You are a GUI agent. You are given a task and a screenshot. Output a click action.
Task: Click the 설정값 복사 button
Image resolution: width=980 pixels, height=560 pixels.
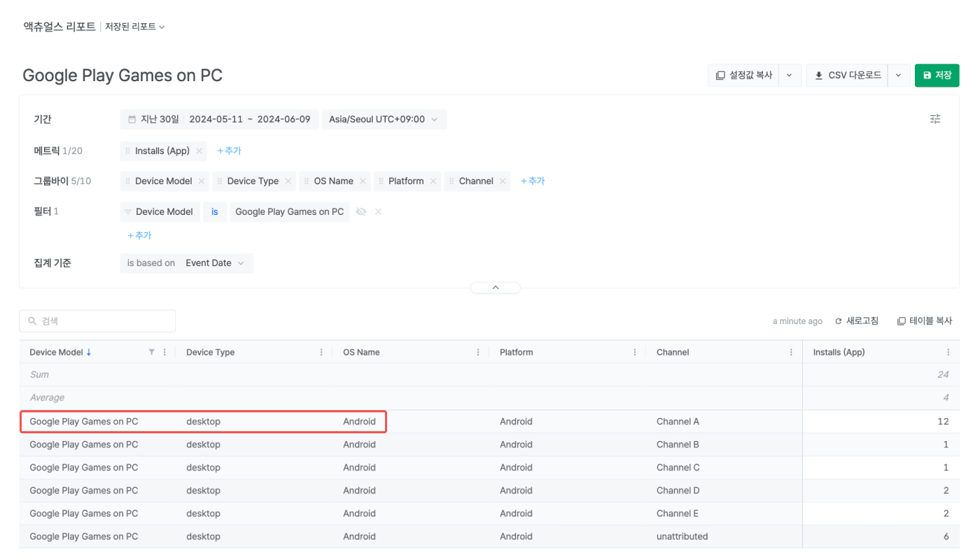click(x=743, y=76)
